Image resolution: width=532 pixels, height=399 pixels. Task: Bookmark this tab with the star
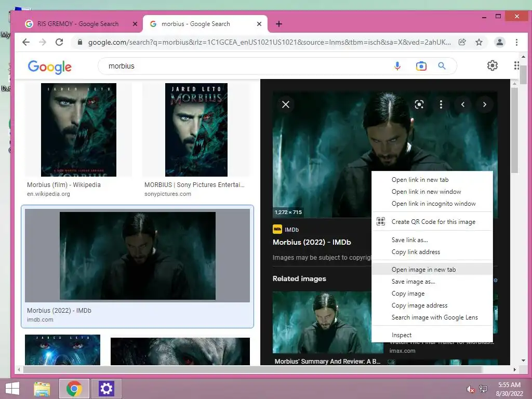coord(478,42)
